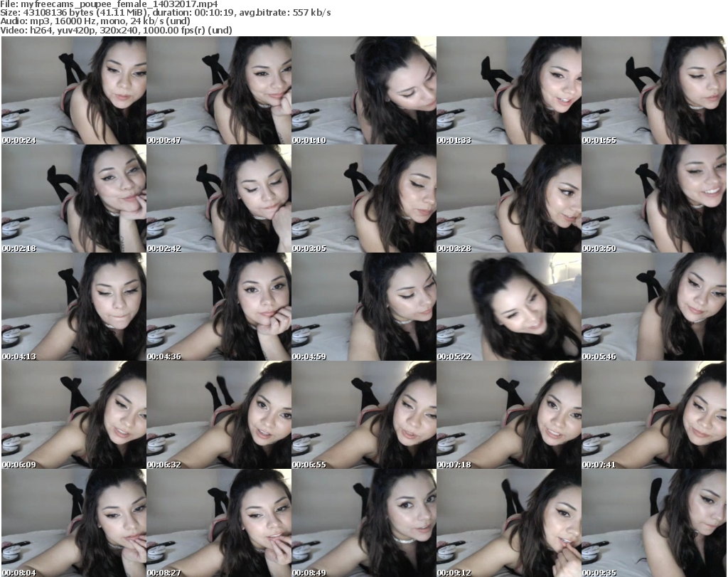Open the frame at 00:02:18
This screenshot has height=577, width=728.
[74, 198]
